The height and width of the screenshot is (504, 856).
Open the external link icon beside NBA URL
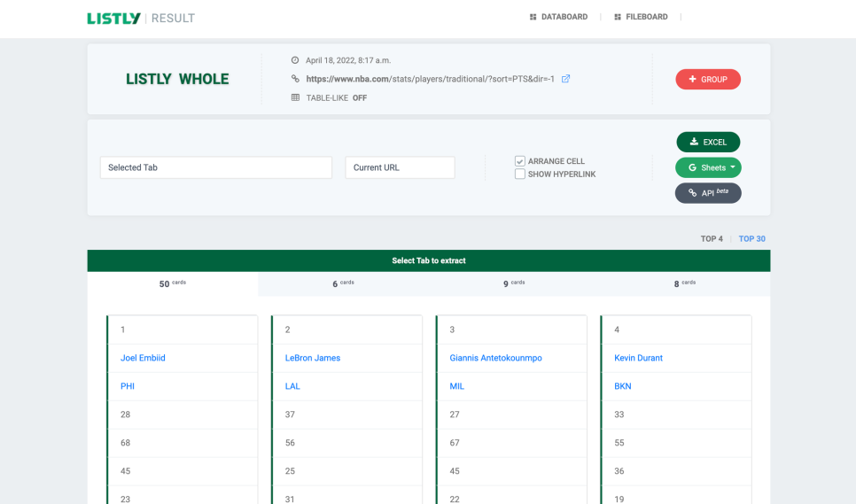click(x=565, y=79)
